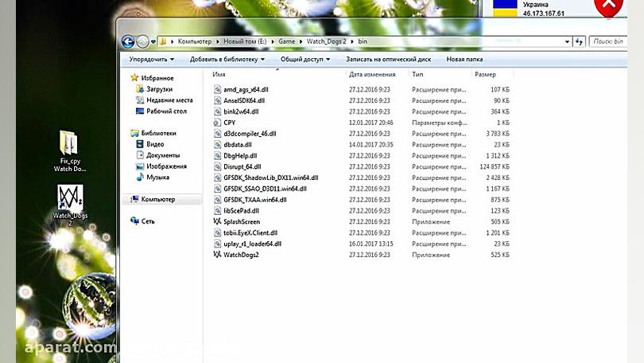Image resolution: width=644 pixels, height=363 pixels.
Task: Select amd_ags_x64.dll file icon
Action: [x=217, y=89]
